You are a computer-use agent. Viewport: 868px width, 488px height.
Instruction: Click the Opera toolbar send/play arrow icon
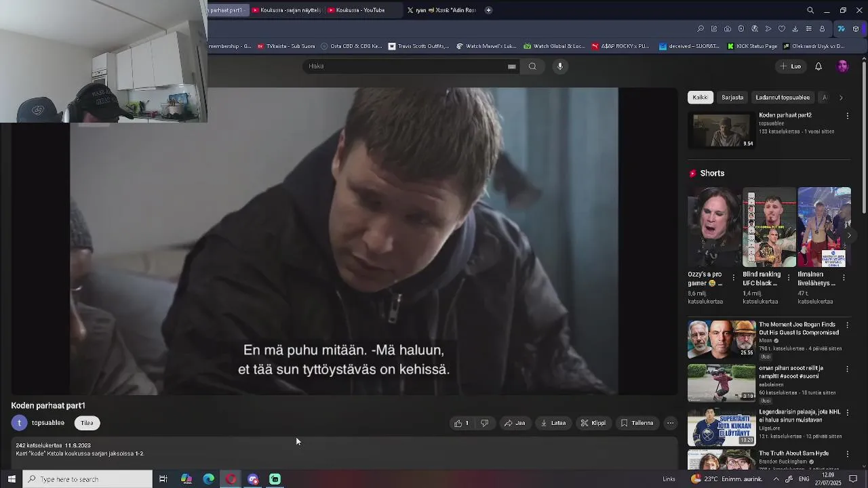[768, 28]
